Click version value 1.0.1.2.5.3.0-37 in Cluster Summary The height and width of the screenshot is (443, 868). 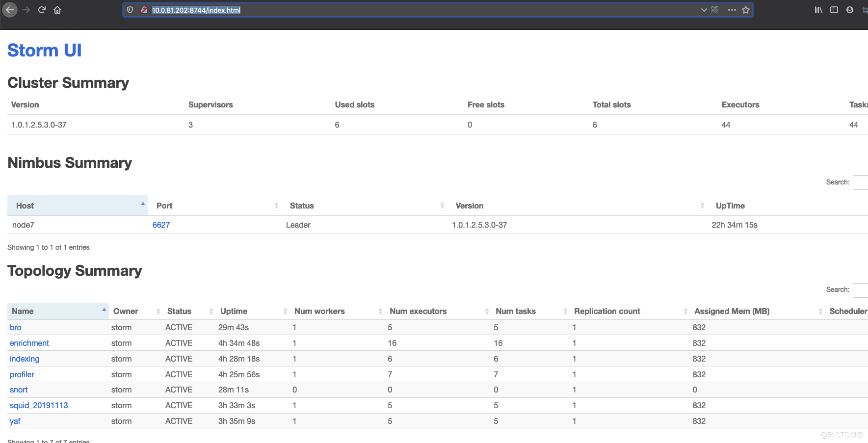click(39, 125)
